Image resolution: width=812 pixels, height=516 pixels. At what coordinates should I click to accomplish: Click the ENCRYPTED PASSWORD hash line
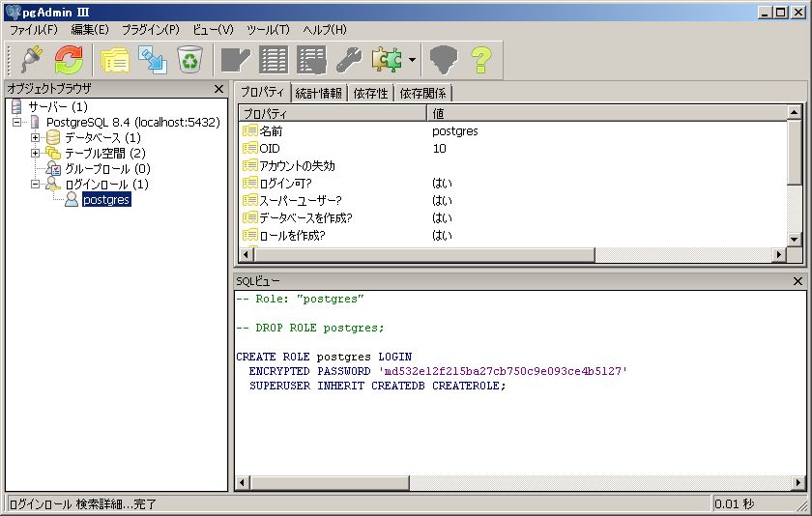[438, 371]
